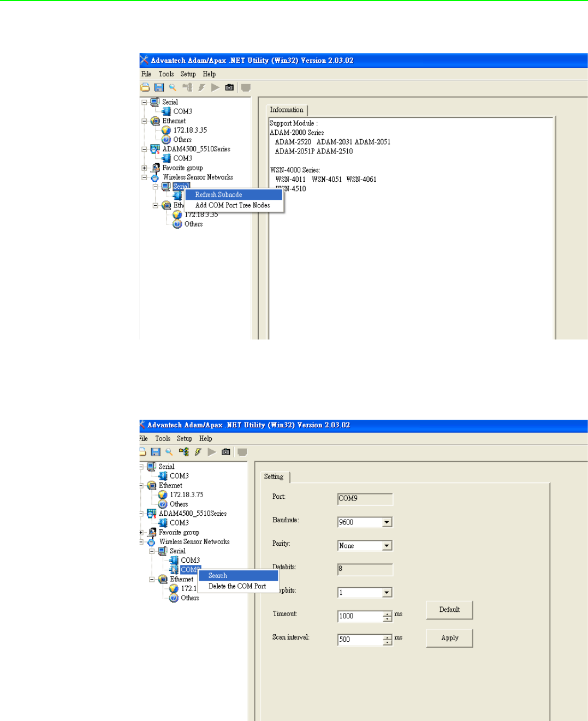
Task: Open Tools menu in Information window
Action: (167, 74)
